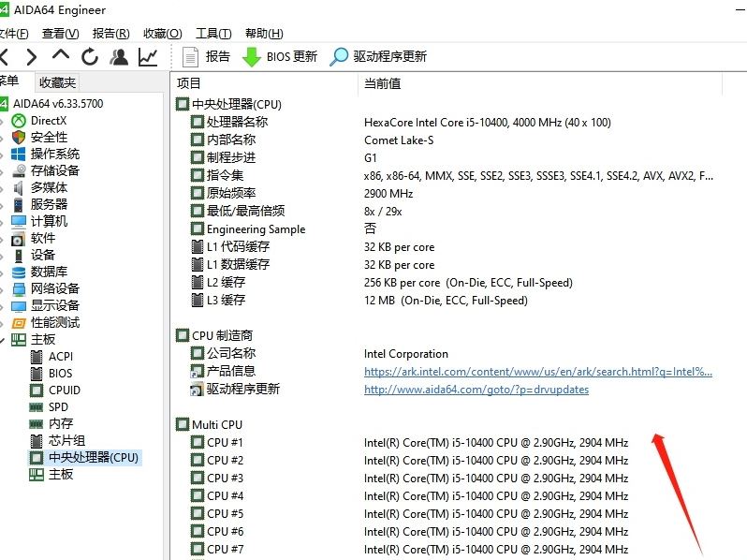Screen dimensions: 747x560
Task: Sort by the 项目 column header
Action: [264, 83]
